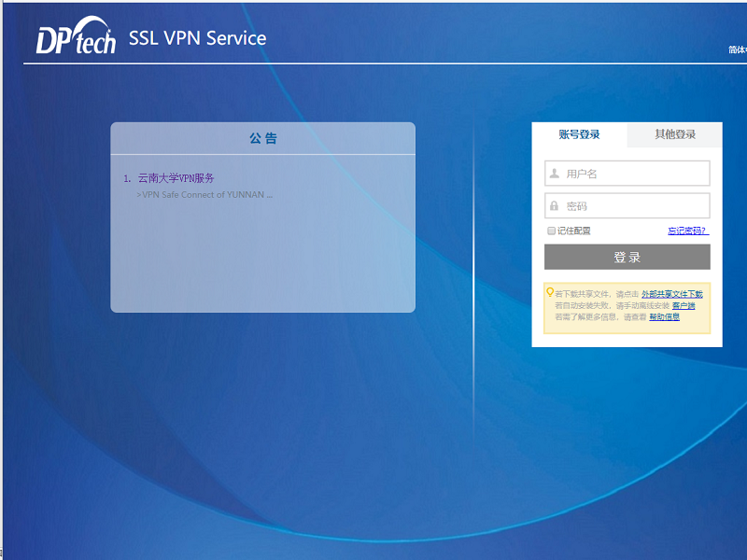The width and height of the screenshot is (747, 560).
Task: Toggle the 记住配置 checkbox
Action: (551, 231)
